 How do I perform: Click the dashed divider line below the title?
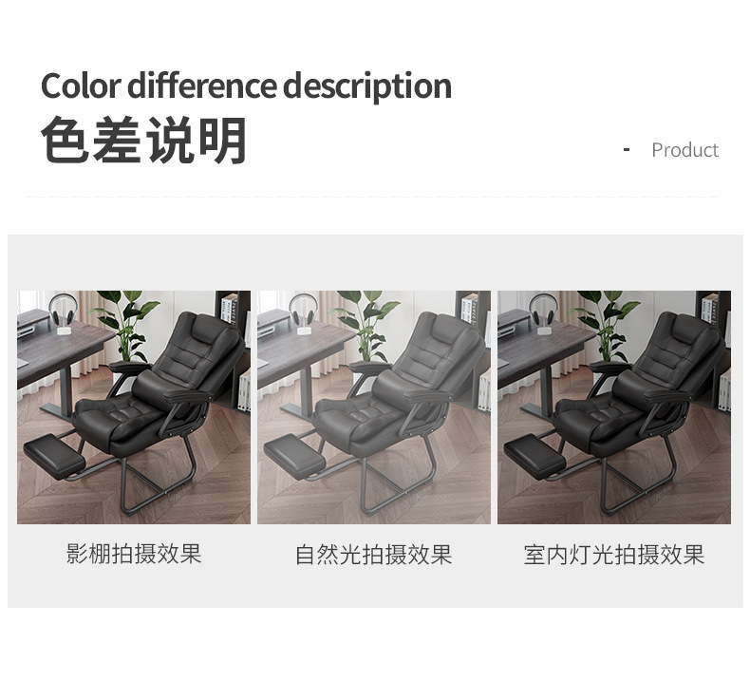tap(370, 197)
